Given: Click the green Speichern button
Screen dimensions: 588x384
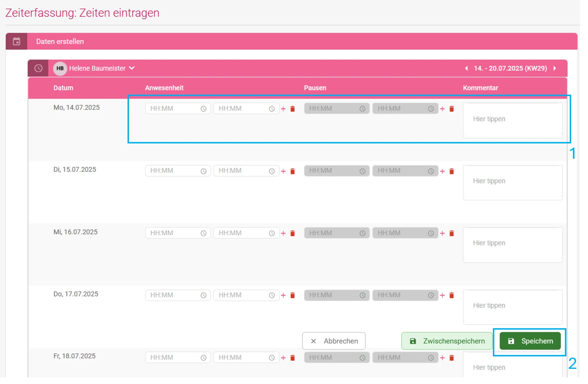Looking at the screenshot, I should pos(530,341).
